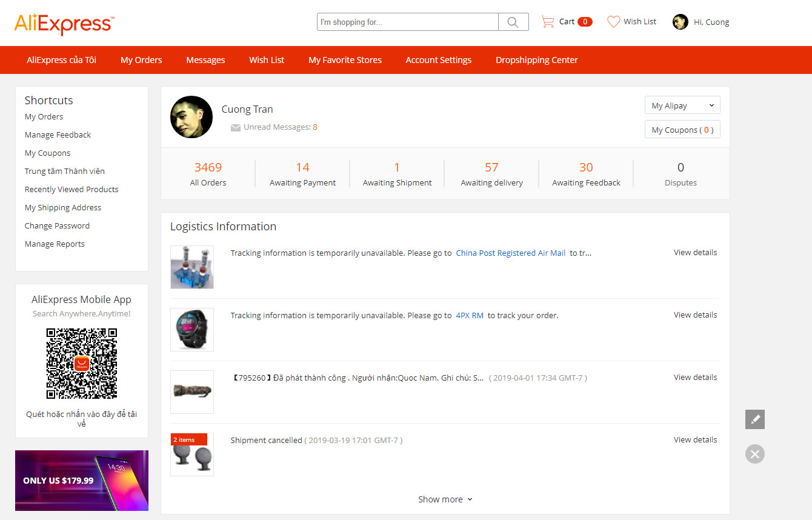Click the unread messages envelope icon
The height and width of the screenshot is (520, 812).
(x=236, y=128)
